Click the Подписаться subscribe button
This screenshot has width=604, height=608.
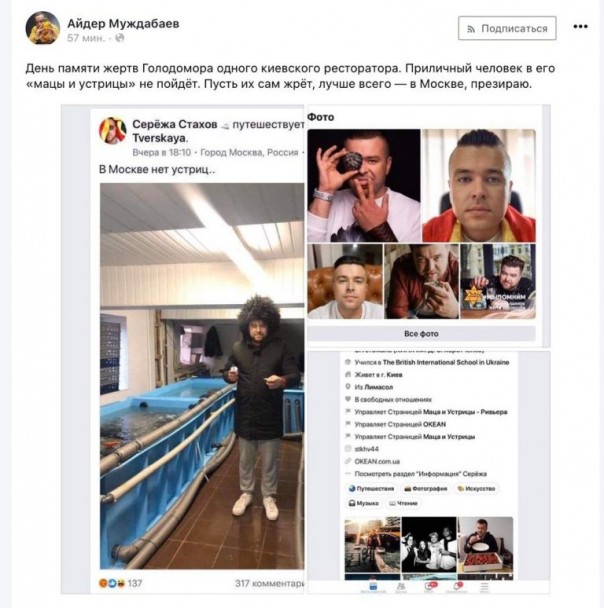coord(507,28)
